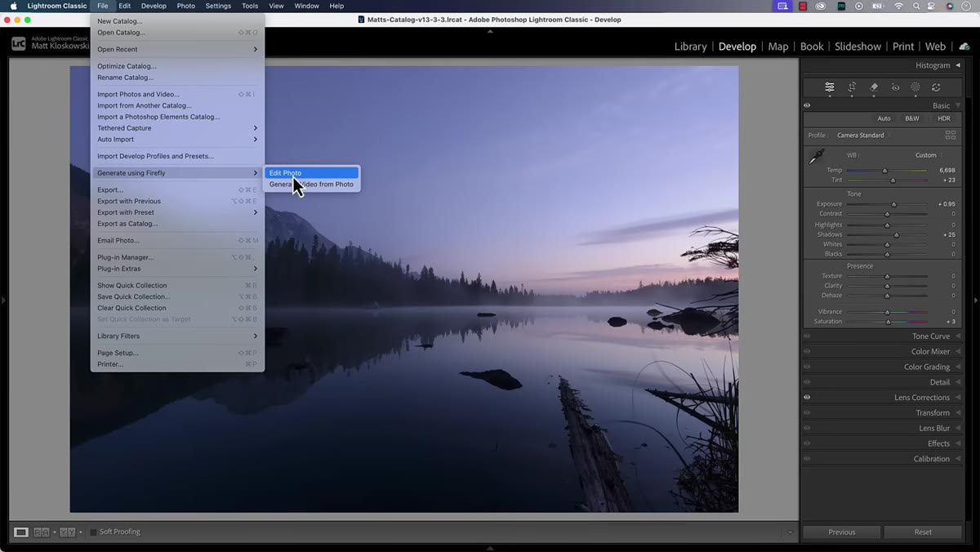
Task: Open Library Filters submenu
Action: (177, 336)
